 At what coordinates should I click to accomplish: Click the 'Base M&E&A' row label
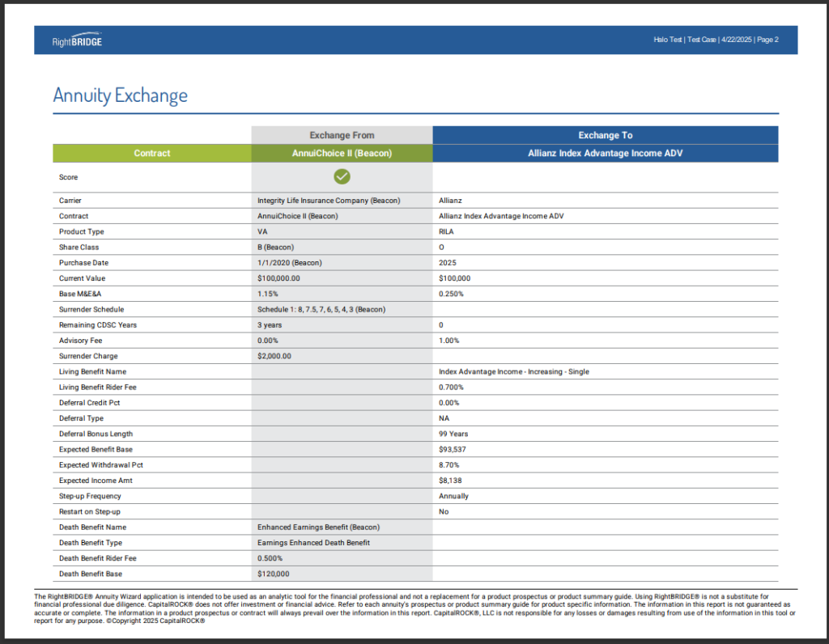(x=80, y=294)
